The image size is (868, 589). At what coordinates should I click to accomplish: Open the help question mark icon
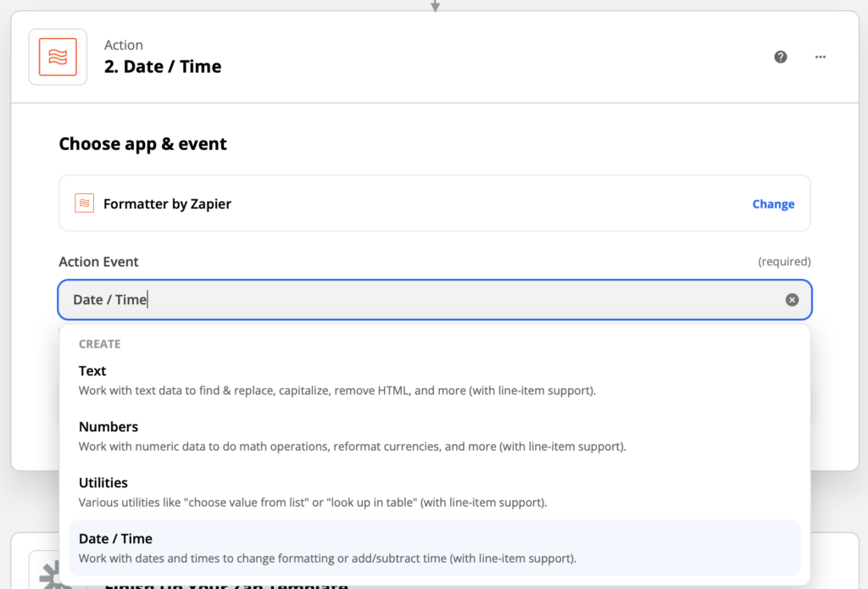pyautogui.click(x=780, y=57)
